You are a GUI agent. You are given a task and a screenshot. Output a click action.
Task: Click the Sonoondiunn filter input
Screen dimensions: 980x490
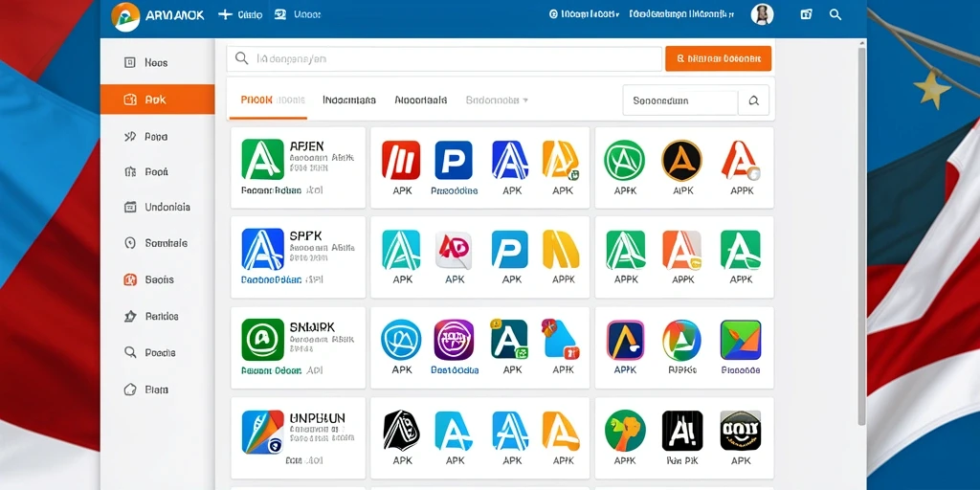click(x=680, y=100)
